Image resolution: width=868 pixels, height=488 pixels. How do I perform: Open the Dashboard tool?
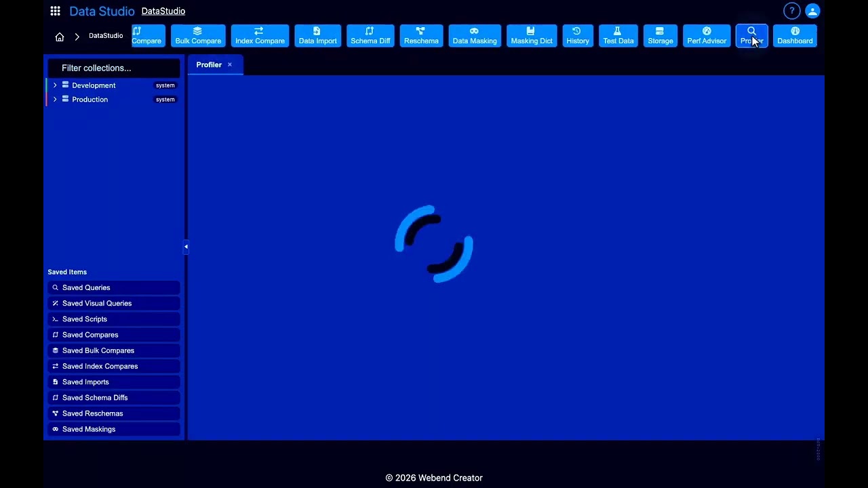pyautogui.click(x=795, y=36)
